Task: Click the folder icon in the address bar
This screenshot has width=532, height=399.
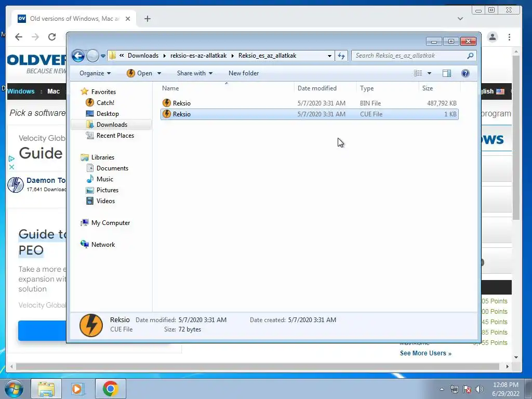Action: click(113, 56)
